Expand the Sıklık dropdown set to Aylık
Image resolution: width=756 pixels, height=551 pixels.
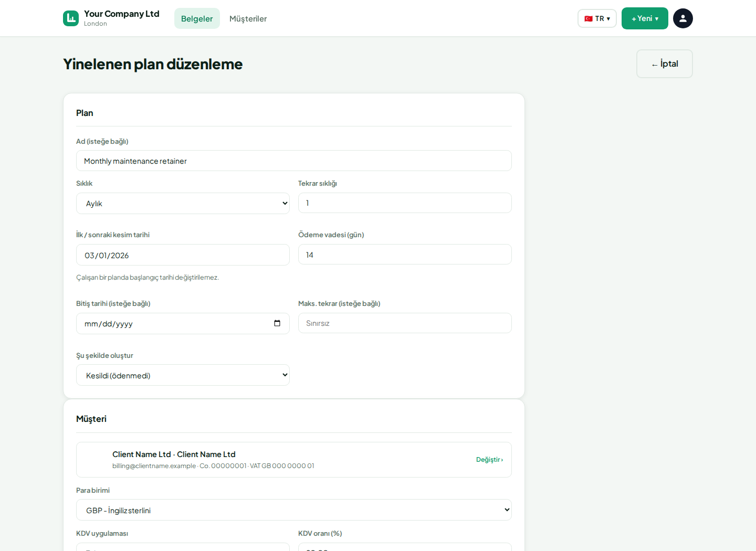(x=183, y=203)
